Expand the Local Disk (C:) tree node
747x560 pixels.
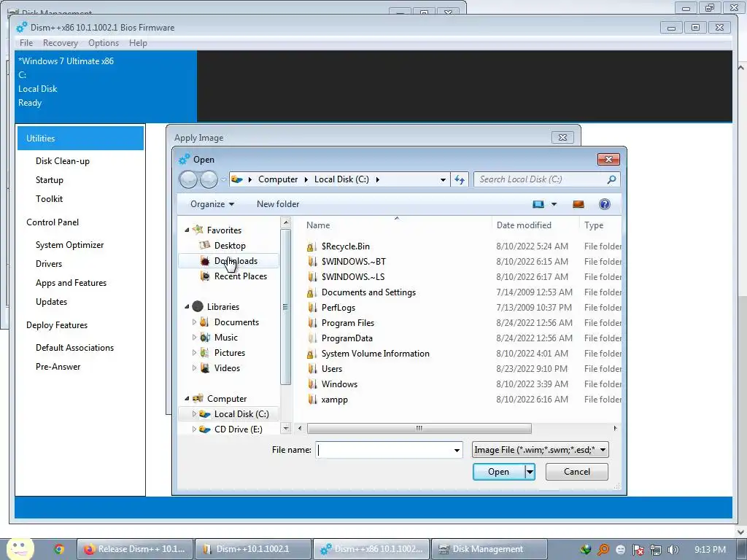click(194, 414)
